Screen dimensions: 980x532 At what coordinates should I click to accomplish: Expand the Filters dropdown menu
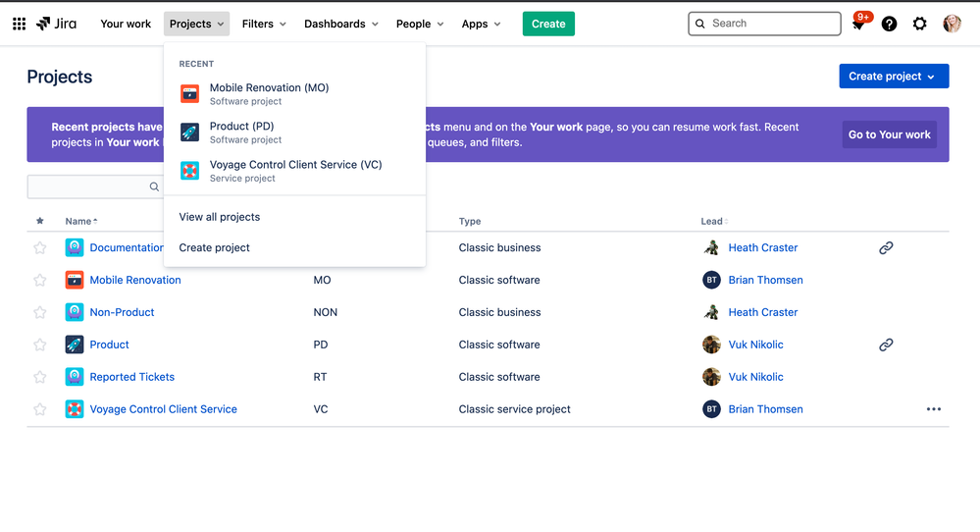[x=264, y=24]
